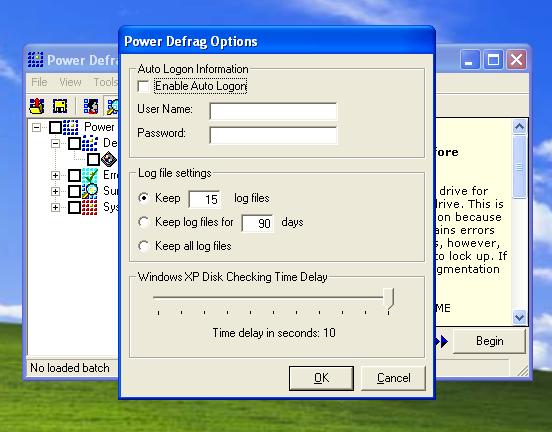Click the yellow floppy disk save toolbar icon
The image size is (552, 432).
(60, 106)
